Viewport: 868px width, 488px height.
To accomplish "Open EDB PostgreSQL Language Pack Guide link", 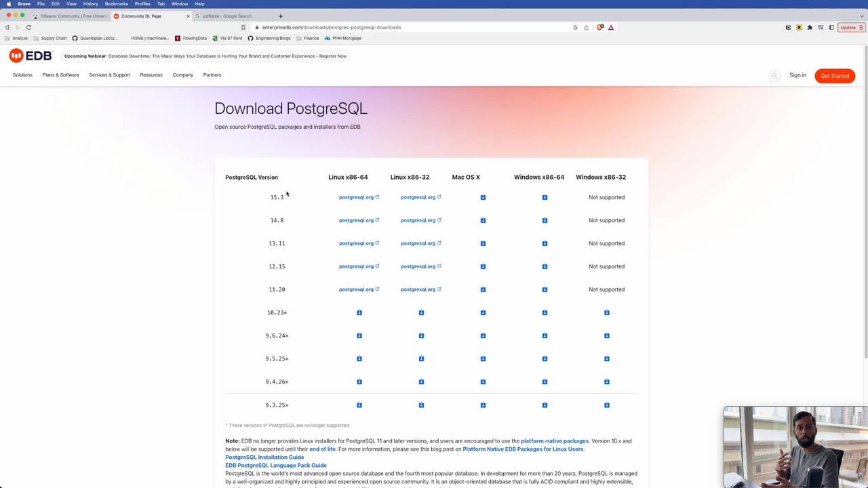I will click(x=276, y=466).
